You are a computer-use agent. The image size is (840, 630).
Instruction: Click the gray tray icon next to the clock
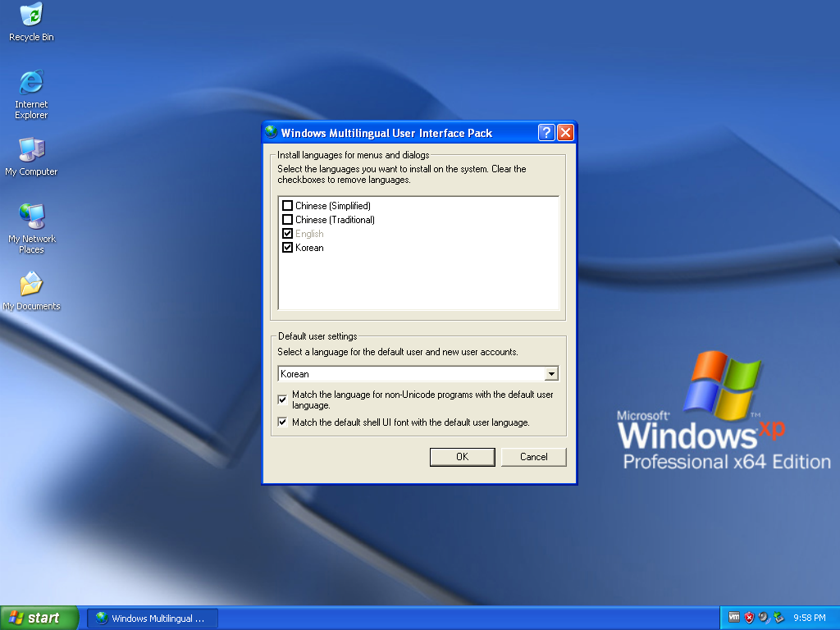pos(778,617)
